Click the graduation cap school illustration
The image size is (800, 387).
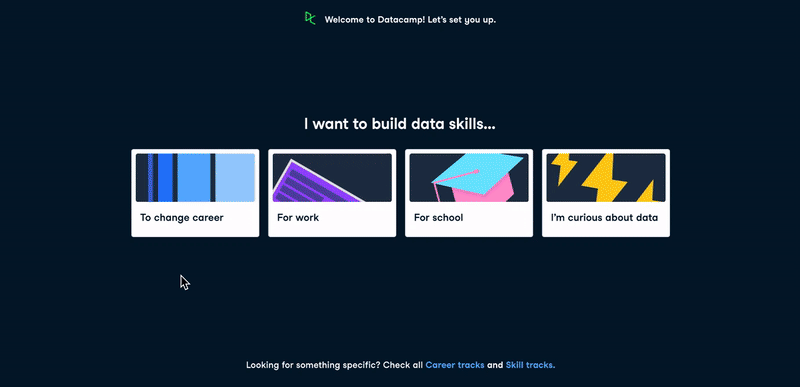469,177
